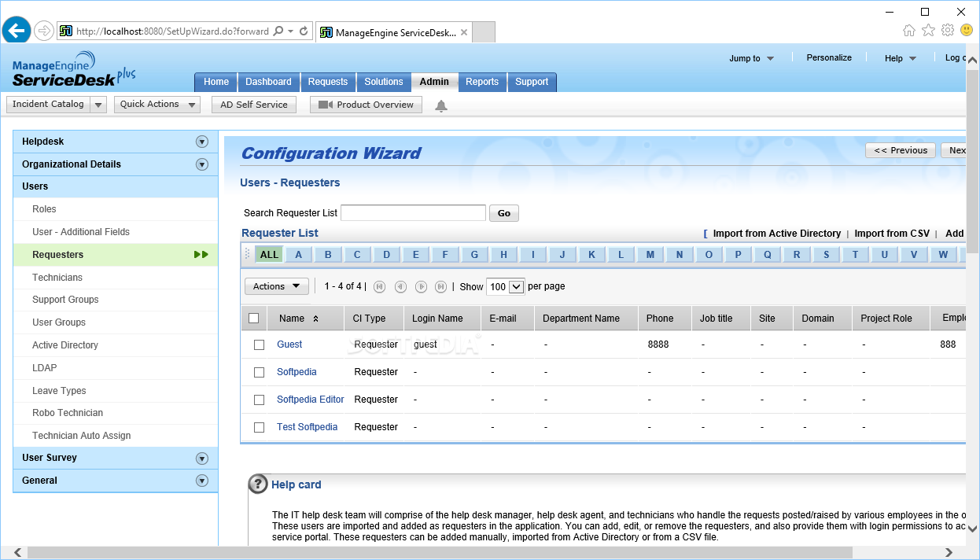
Task: Switch to the Reports tab
Action: tap(482, 82)
